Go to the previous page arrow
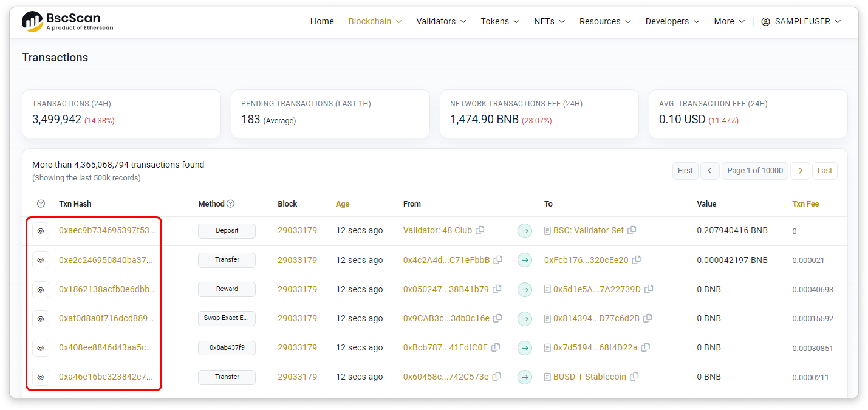 [709, 171]
